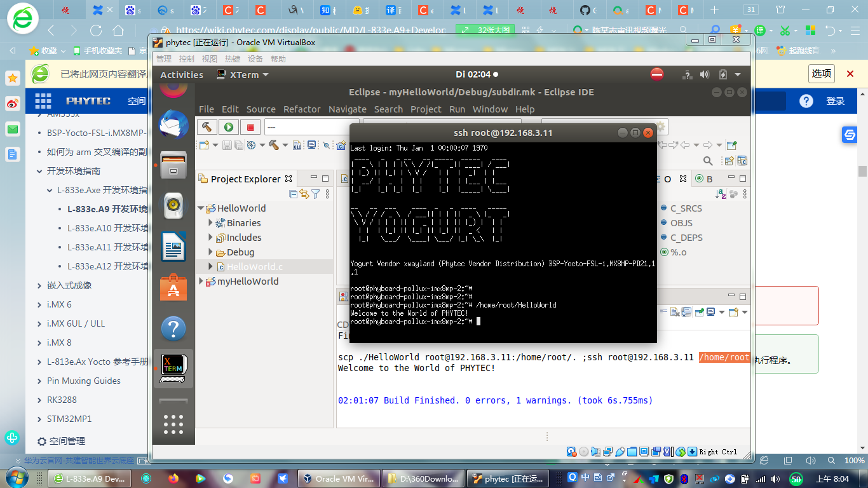Click the New wizard toolbar icon

[x=203, y=146]
